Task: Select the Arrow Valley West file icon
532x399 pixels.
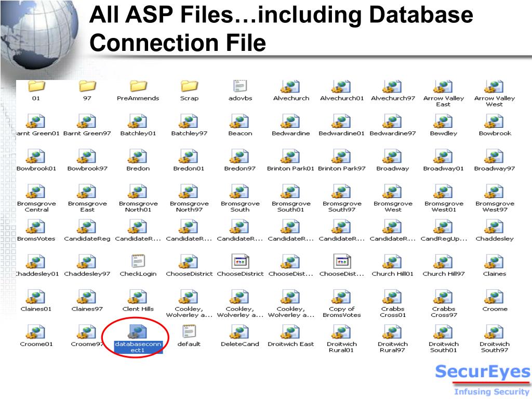Action: [495, 86]
